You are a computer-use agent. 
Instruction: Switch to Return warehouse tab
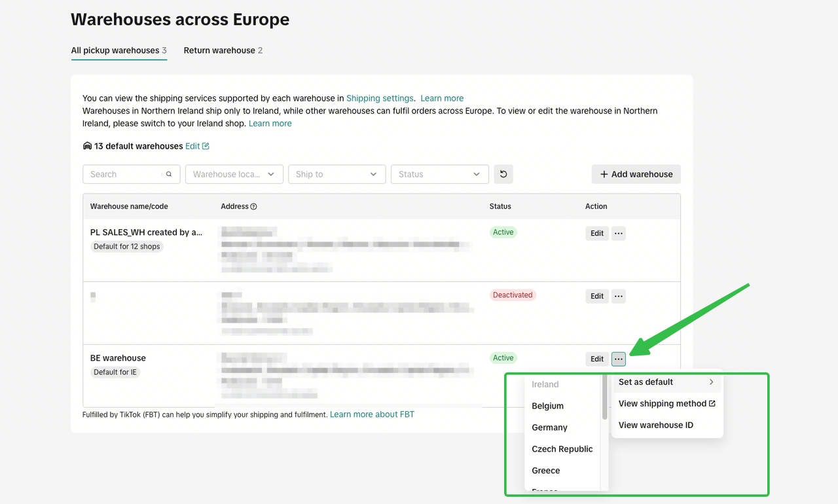coord(223,50)
